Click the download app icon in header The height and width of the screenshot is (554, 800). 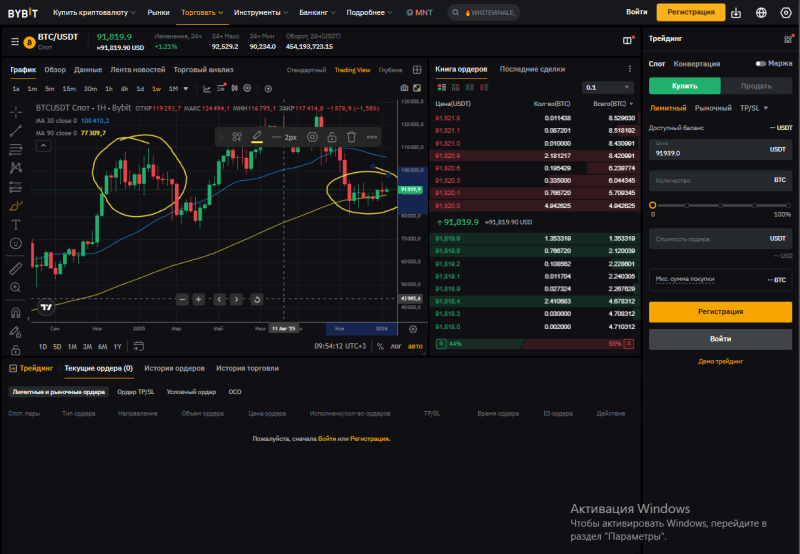(x=737, y=13)
